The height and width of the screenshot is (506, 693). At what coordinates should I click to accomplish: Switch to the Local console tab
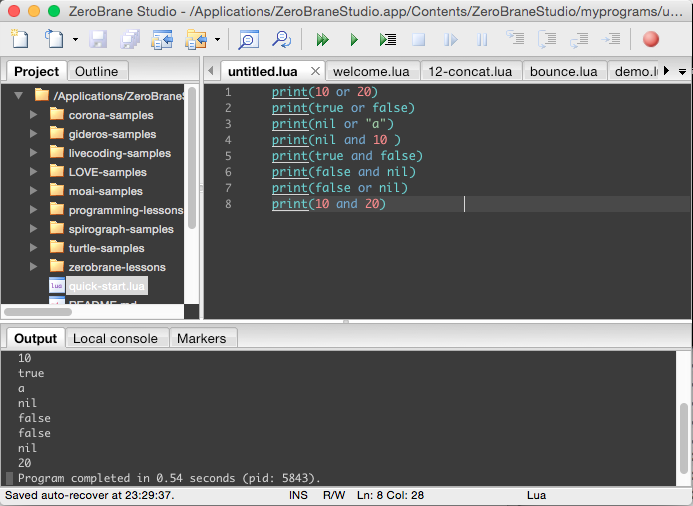[115, 339]
